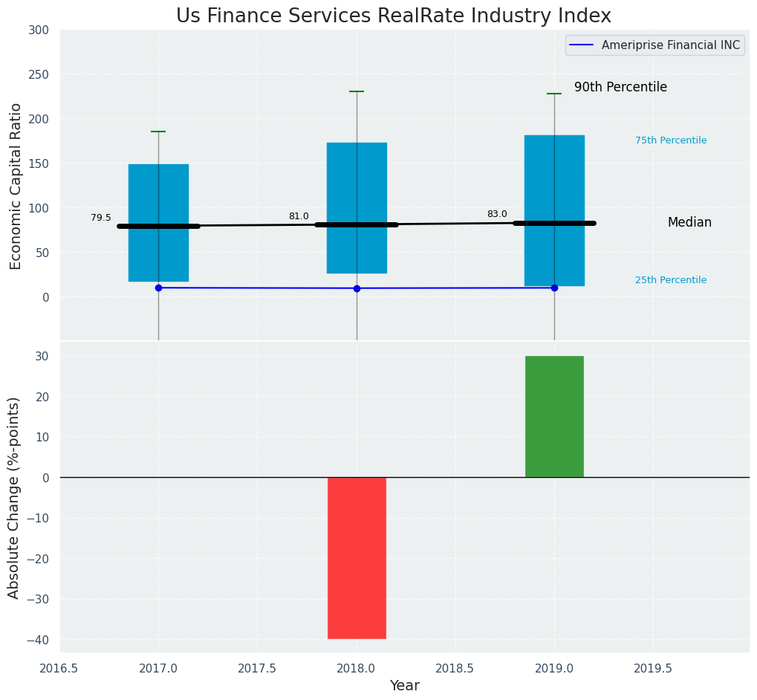Select Ameriprise data point for 2019
The width and height of the screenshot is (757, 700).
point(554,288)
